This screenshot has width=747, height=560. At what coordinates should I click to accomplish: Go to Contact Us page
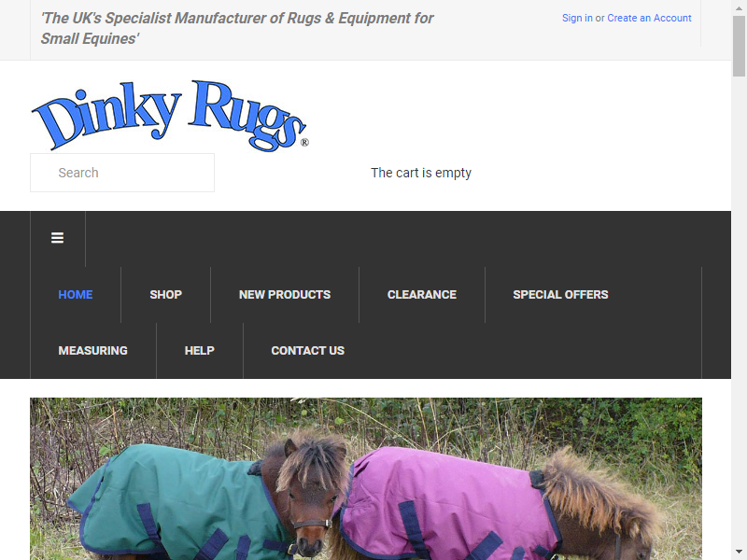point(307,351)
